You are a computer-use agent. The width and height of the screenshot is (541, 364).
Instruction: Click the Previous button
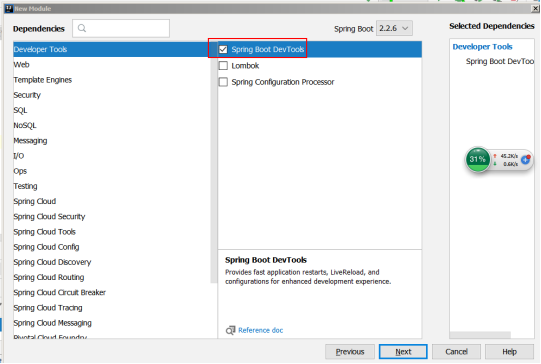click(350, 352)
